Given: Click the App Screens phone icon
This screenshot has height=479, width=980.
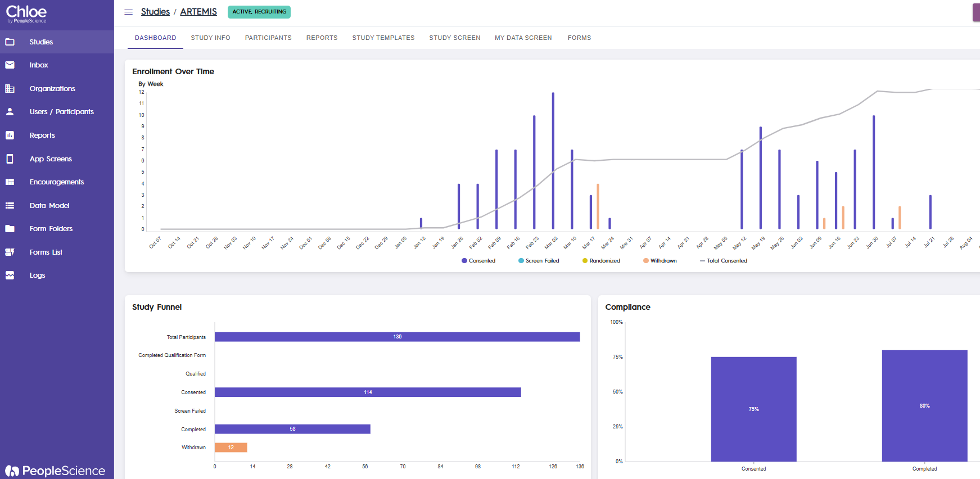Looking at the screenshot, I should click(x=10, y=159).
